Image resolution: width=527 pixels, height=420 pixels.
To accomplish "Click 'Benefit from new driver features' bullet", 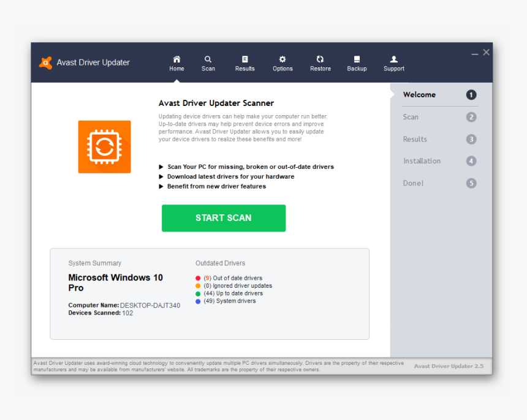I will 216,186.
